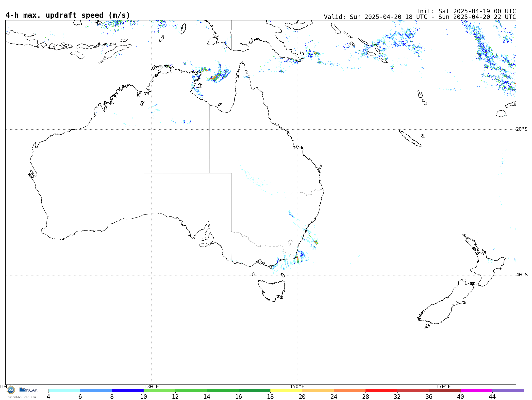The image size is (532, 400).
Task: Click the colorbar tick label '28'
Action: click(366, 397)
